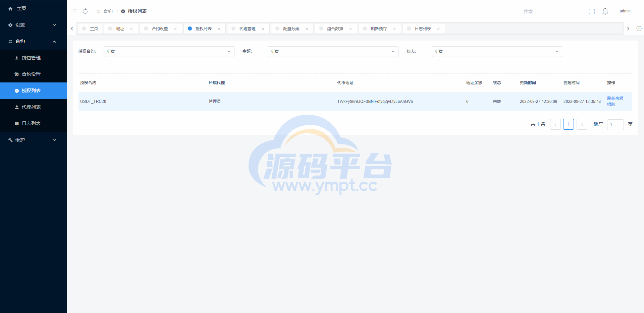Click the token address TWkFy8krBJQF3BNiFdtyqZjvLtyLoAnGVb

click(375, 102)
